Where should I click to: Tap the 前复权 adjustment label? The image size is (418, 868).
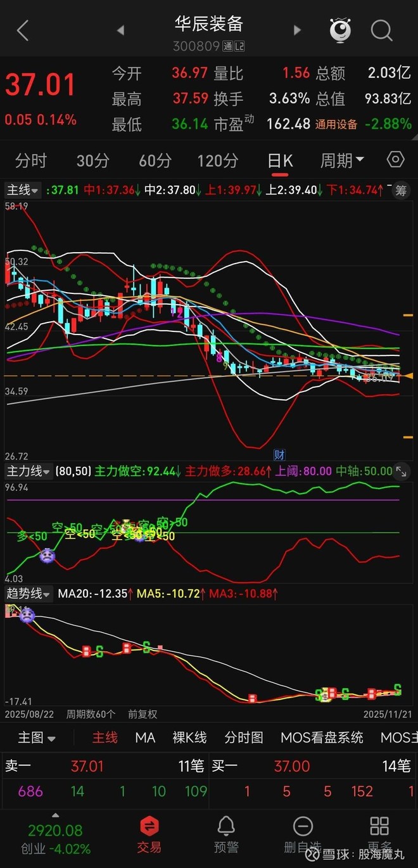[142, 714]
